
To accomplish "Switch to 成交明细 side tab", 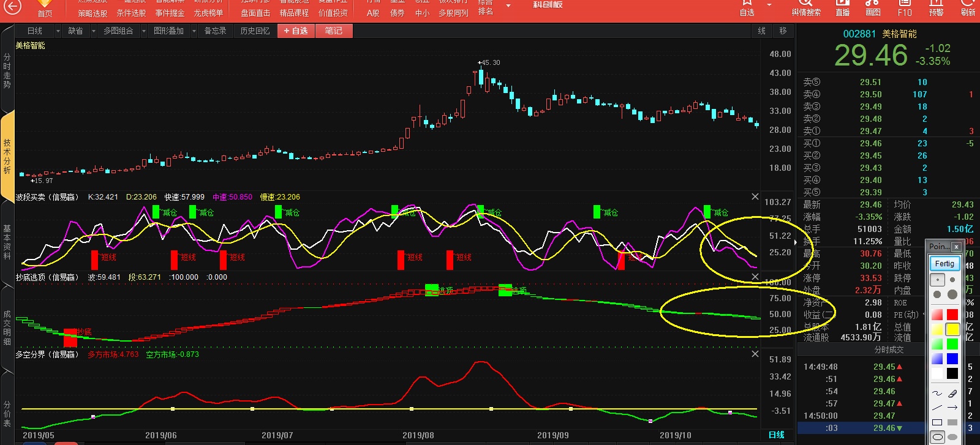I will coord(7,327).
